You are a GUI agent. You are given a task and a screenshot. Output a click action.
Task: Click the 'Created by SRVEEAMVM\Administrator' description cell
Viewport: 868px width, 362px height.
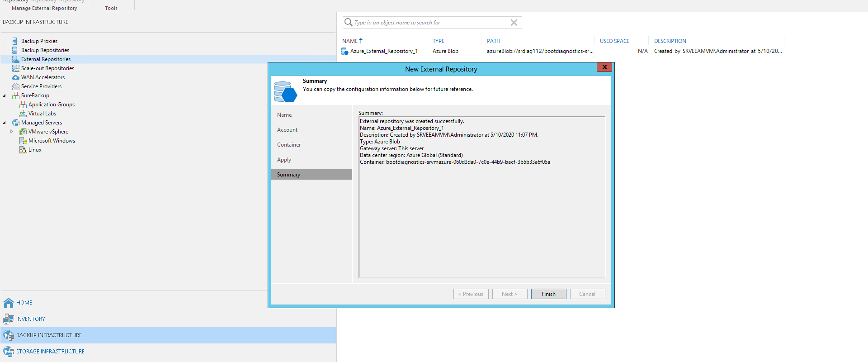(718, 51)
